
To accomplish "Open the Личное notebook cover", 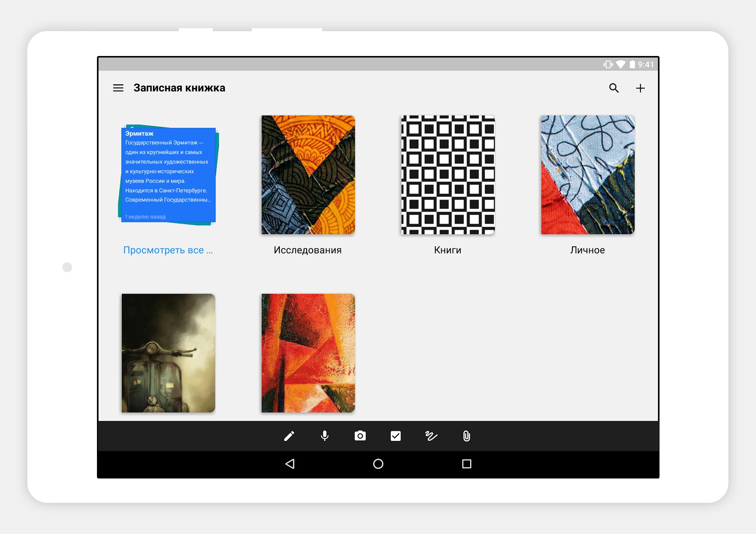I will [x=588, y=175].
